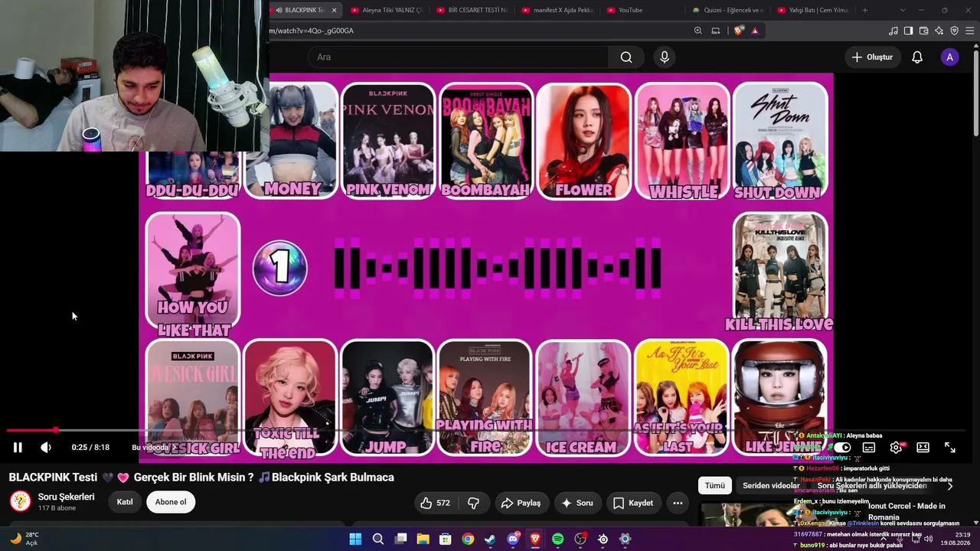Open Brave Shields lion icon
The width and height of the screenshot is (980, 551).
tap(738, 31)
